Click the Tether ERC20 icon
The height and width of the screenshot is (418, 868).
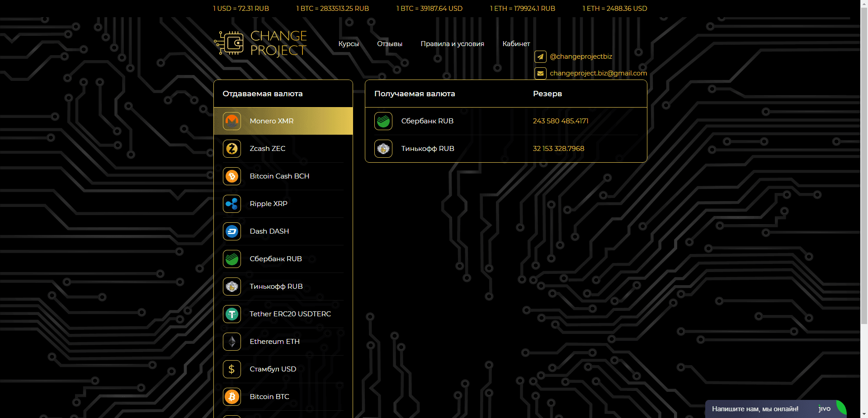(232, 314)
